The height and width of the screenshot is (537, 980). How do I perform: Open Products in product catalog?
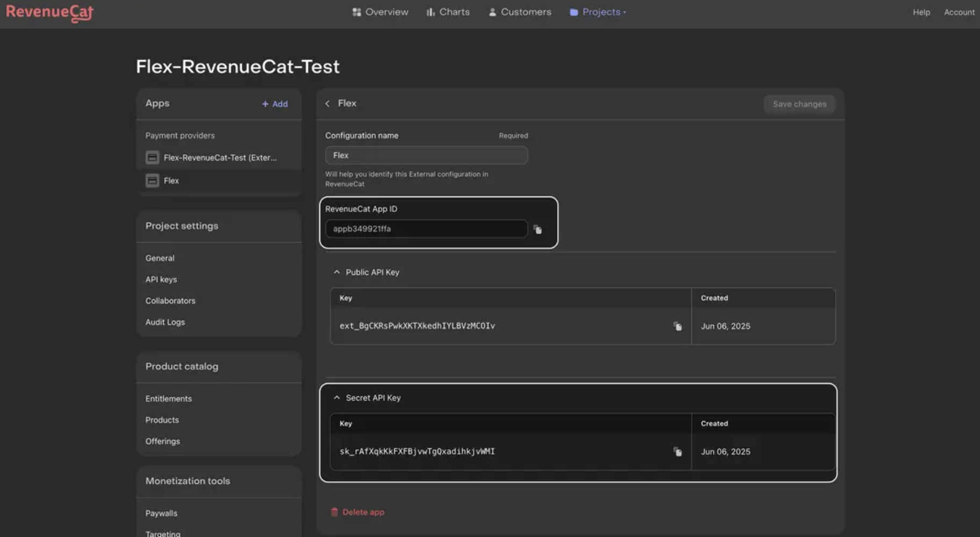[x=162, y=420]
